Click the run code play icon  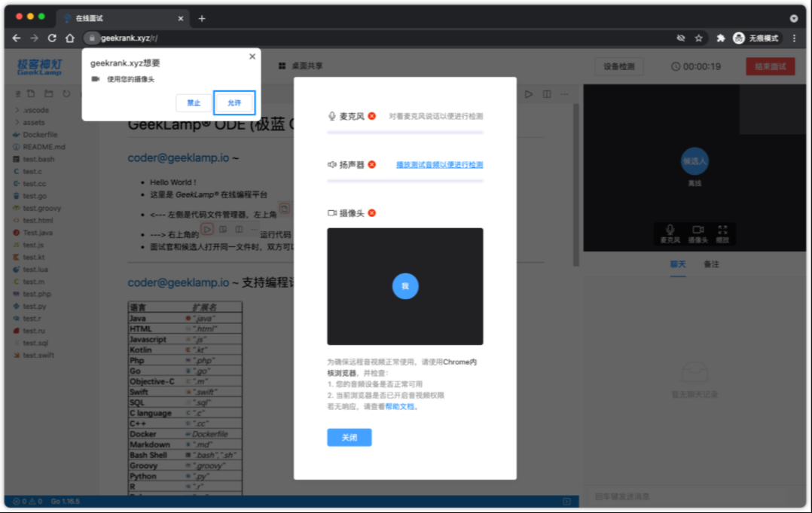point(528,94)
